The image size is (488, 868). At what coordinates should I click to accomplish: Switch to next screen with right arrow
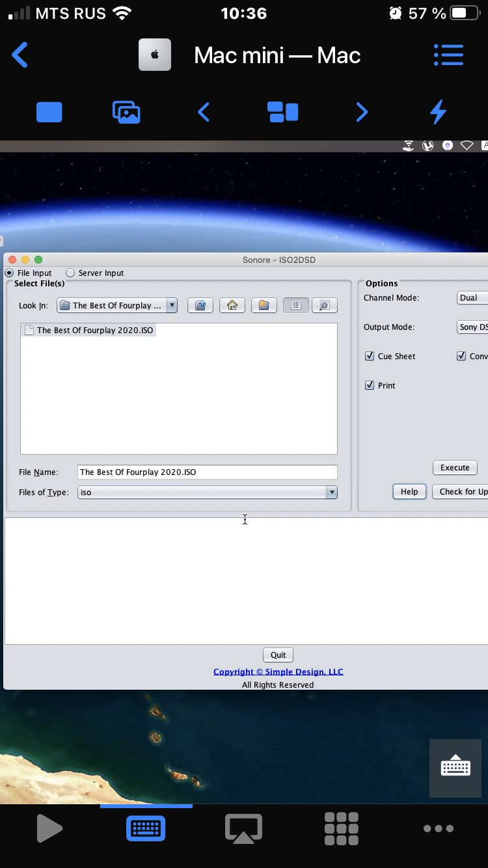pyautogui.click(x=362, y=113)
